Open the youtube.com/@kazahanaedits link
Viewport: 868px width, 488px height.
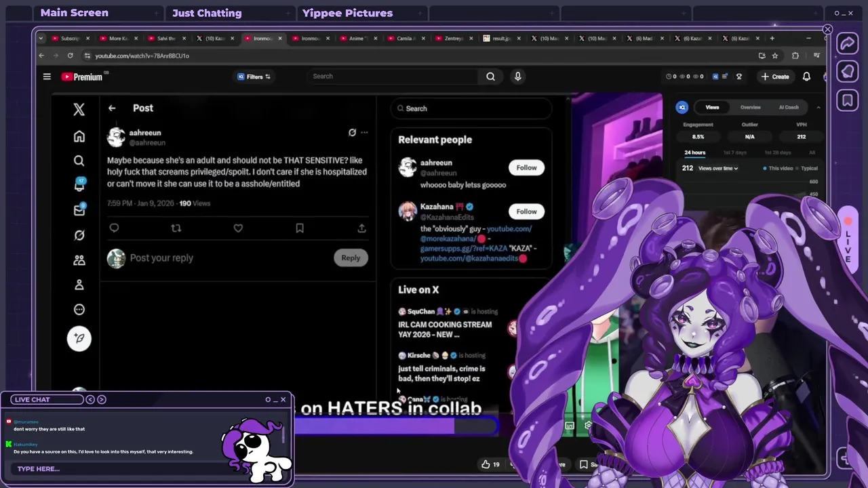point(469,258)
